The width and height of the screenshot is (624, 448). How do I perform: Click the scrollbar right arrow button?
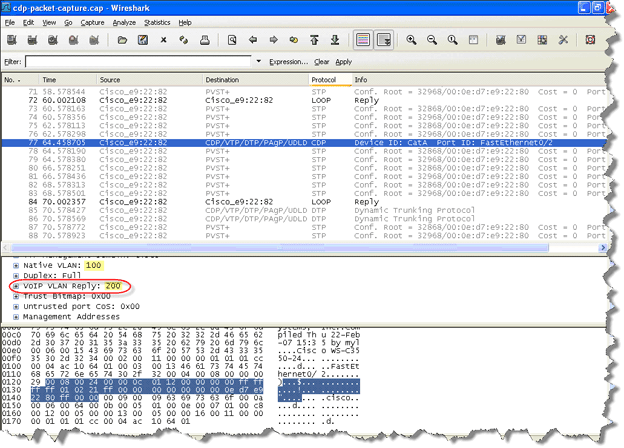click(x=603, y=247)
